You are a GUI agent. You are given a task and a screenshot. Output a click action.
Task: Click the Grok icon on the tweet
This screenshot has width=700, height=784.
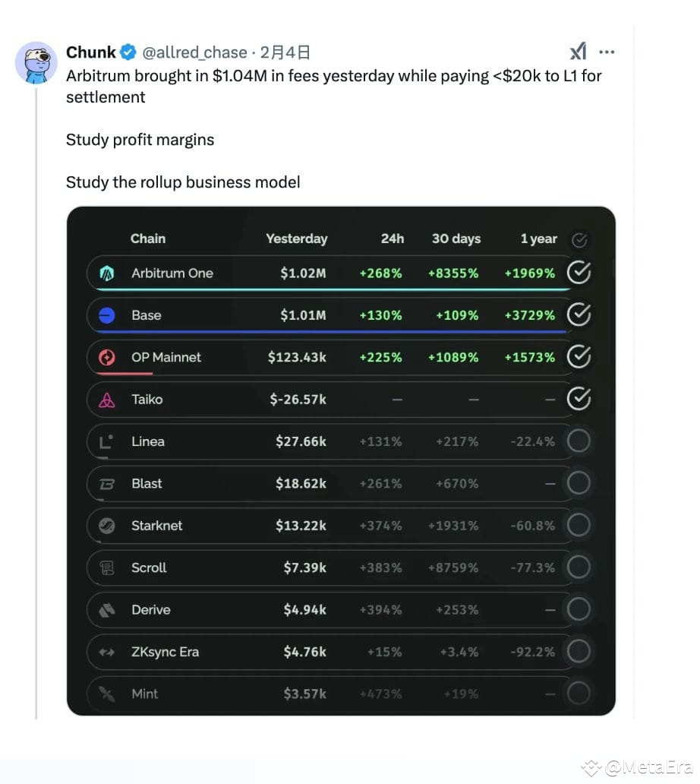tap(578, 52)
